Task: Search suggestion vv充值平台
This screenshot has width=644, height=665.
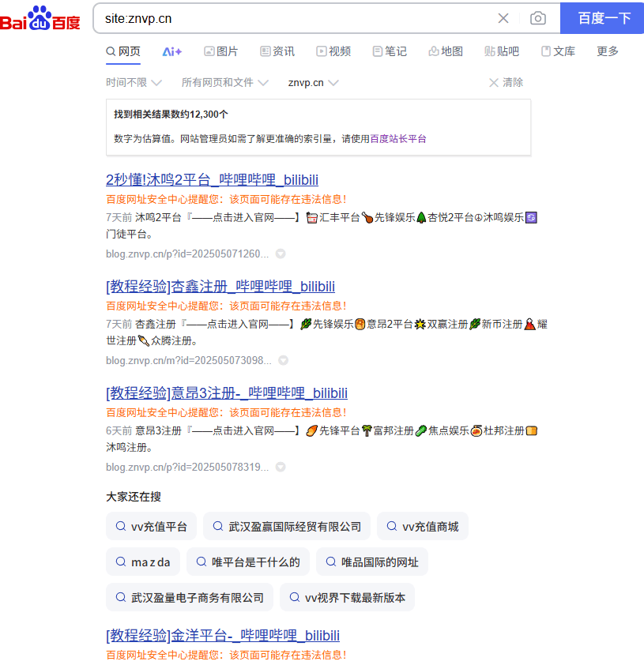Action: (x=151, y=526)
